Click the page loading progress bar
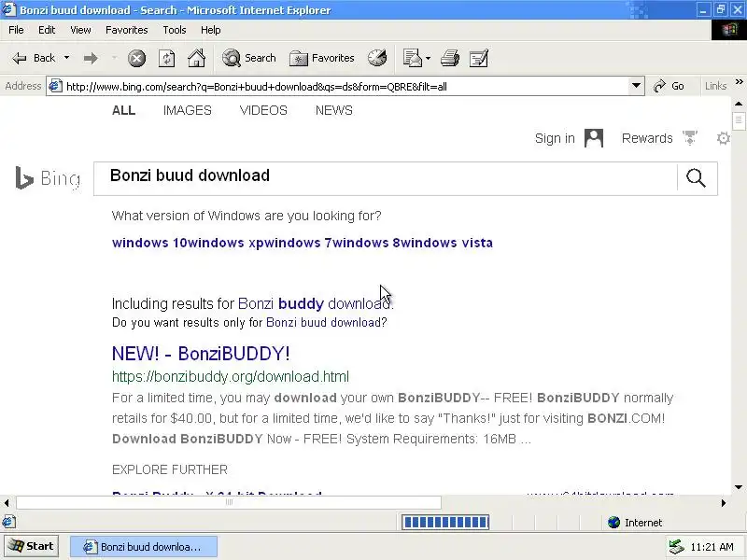Screen dimensions: 747x560 click(x=445, y=523)
